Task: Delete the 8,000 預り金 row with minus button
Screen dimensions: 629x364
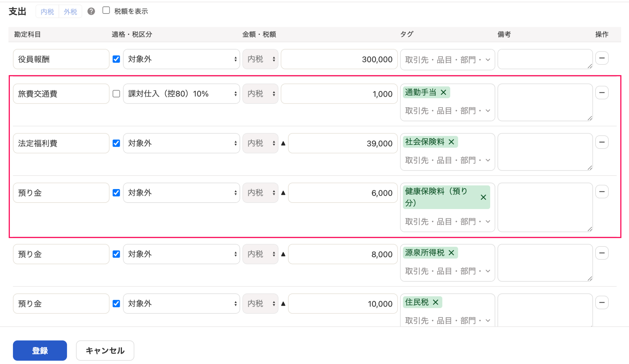Action: (602, 253)
